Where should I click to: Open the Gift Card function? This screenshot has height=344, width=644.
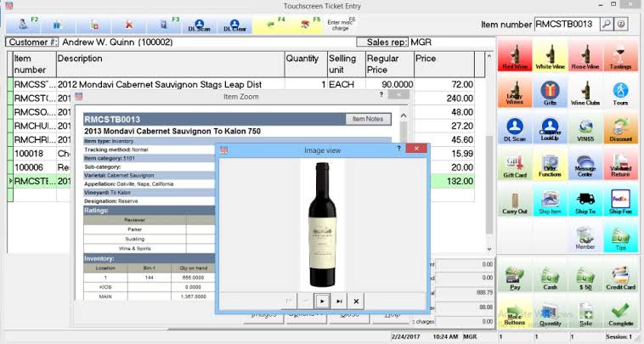(515, 165)
